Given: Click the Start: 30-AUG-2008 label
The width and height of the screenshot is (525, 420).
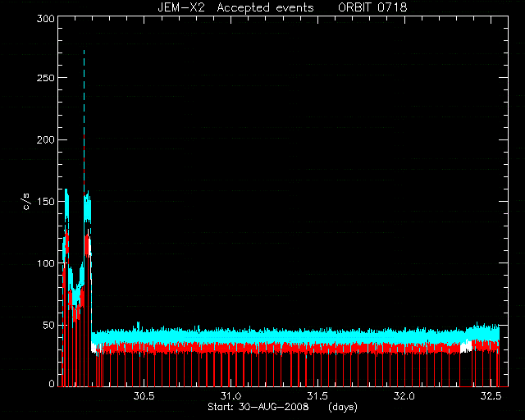Looking at the screenshot, I should (x=258, y=407).
